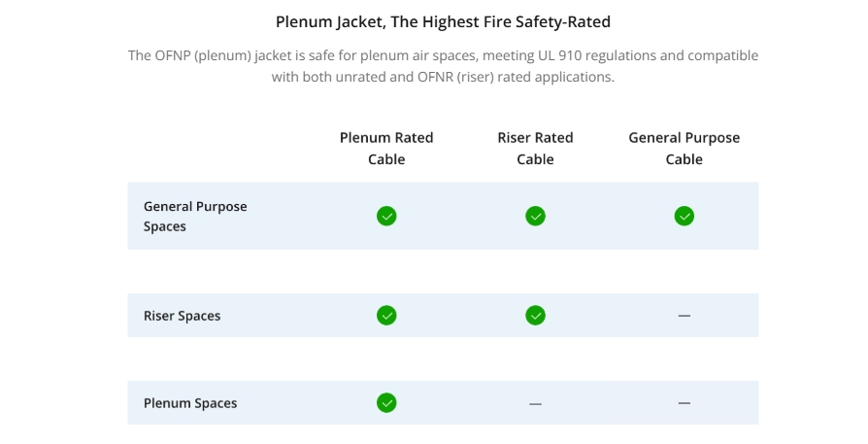Image resolution: width=868 pixels, height=444 pixels.
Task: Select the Plenum Rated Cable column header
Action: tap(386, 149)
